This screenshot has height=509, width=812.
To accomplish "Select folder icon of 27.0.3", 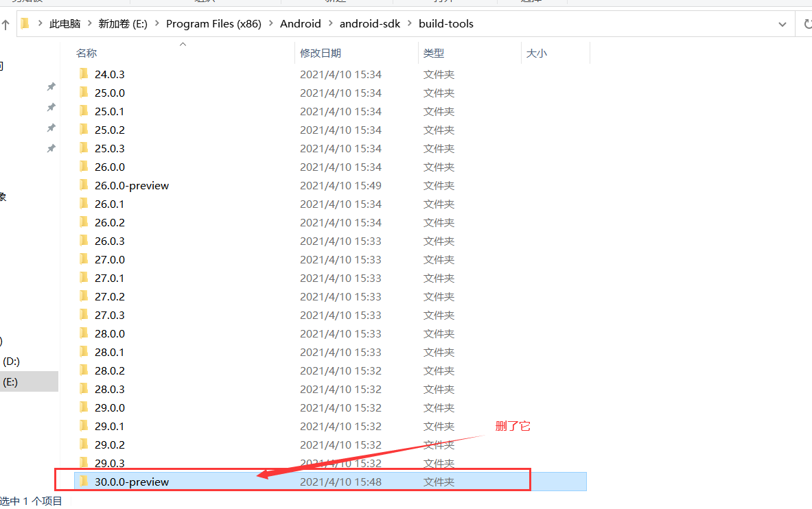I will 84,315.
